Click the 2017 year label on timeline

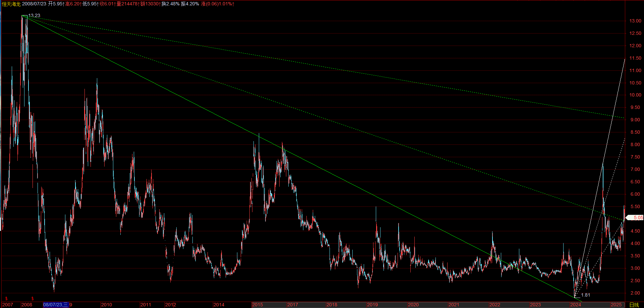click(293, 305)
